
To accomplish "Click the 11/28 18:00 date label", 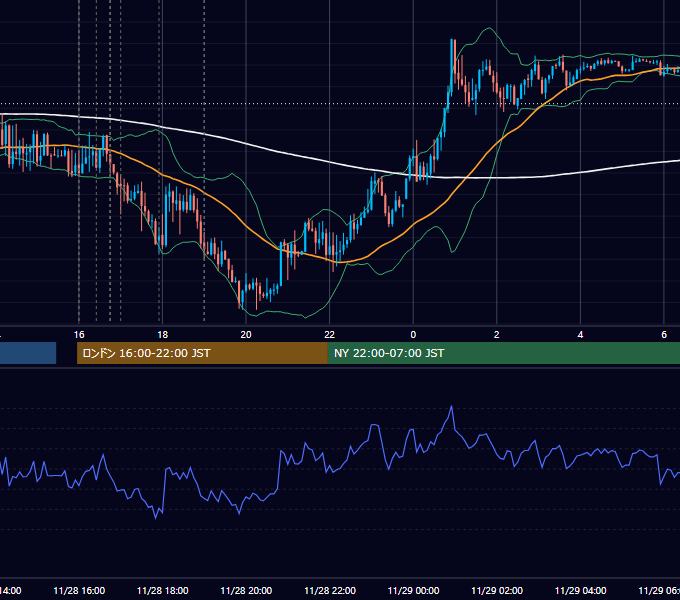I will [163, 590].
